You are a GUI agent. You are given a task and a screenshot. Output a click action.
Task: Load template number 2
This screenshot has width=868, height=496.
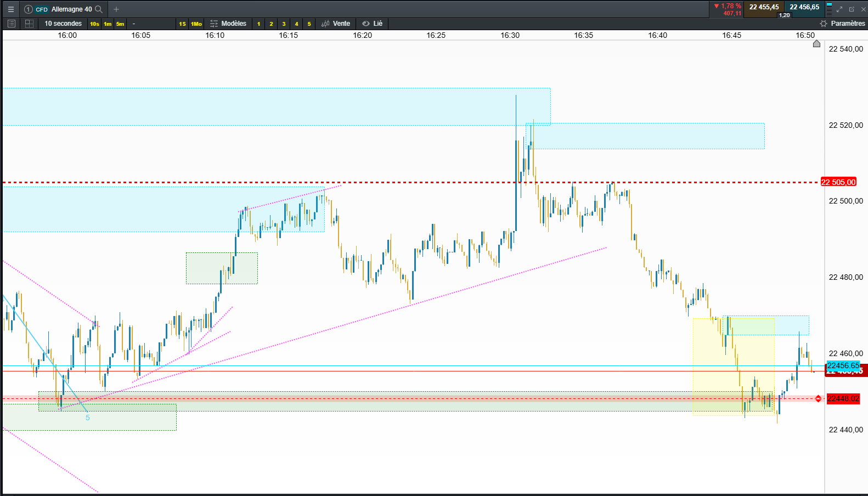[271, 24]
